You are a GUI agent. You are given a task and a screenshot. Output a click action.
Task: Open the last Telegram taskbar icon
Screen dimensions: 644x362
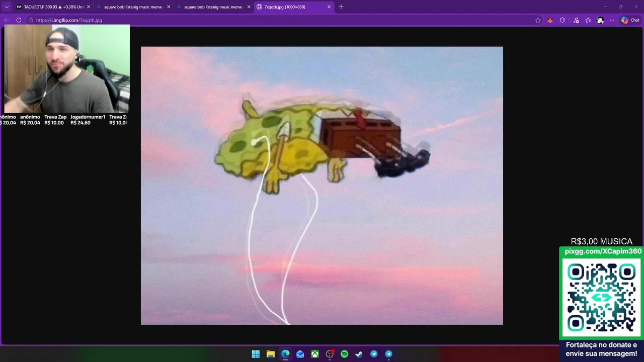click(388, 354)
